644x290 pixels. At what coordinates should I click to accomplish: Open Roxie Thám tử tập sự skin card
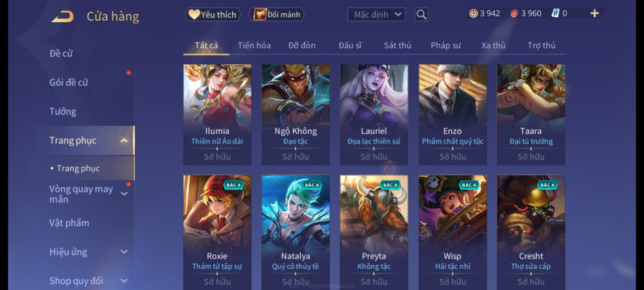[x=217, y=233]
